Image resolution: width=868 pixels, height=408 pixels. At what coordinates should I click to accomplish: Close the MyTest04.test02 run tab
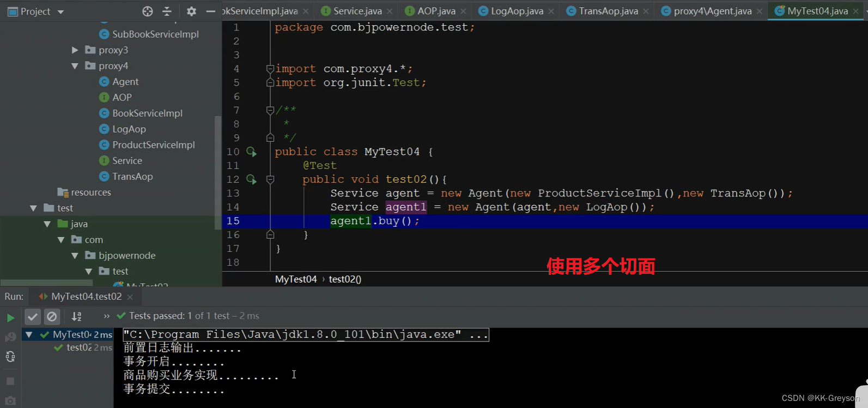pyautogui.click(x=130, y=297)
